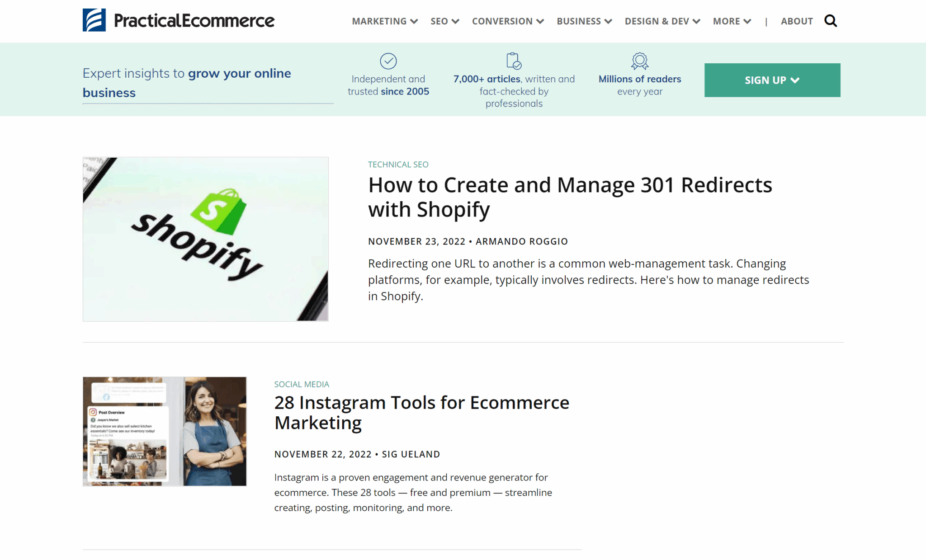
Task: Click the Instagram tools article summary paragraph
Action: 413,492
